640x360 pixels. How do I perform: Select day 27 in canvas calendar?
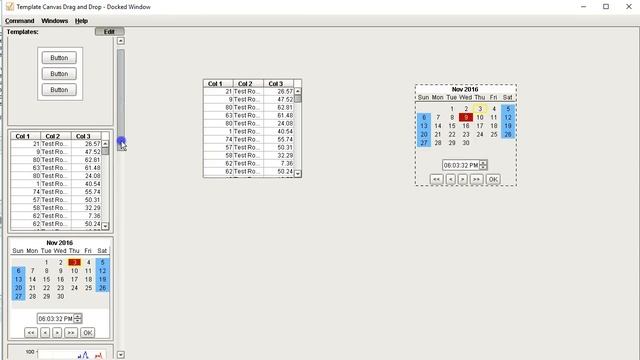pyautogui.click(x=424, y=143)
